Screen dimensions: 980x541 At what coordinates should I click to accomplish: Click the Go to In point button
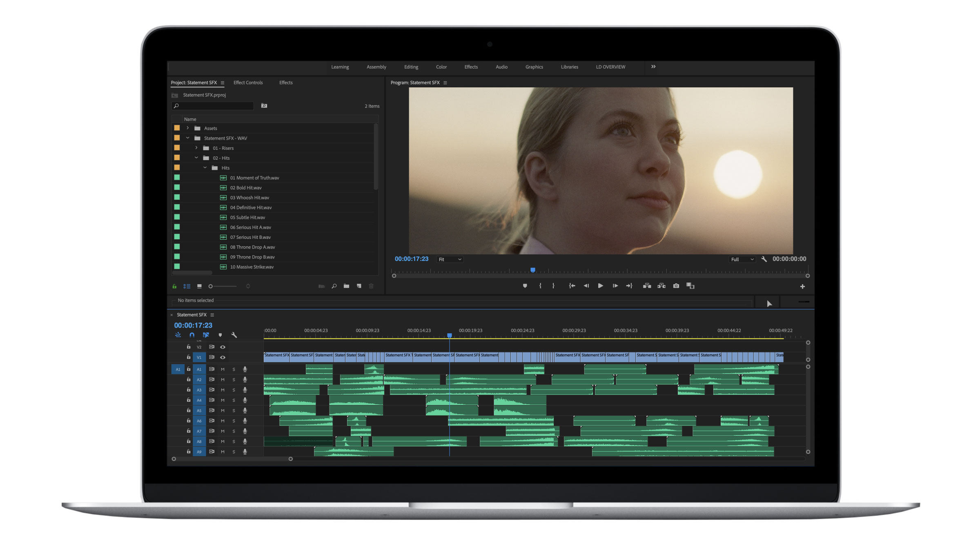click(572, 286)
